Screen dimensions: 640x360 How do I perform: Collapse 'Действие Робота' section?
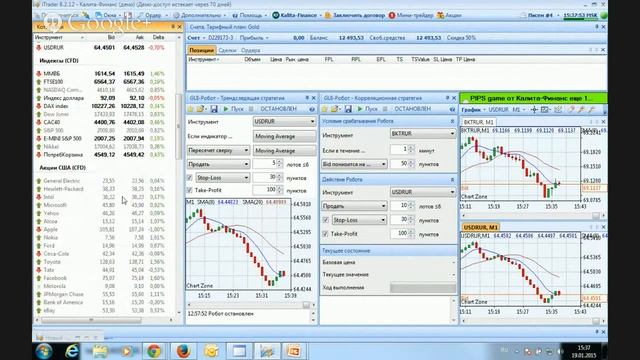pyautogui.click(x=452, y=180)
